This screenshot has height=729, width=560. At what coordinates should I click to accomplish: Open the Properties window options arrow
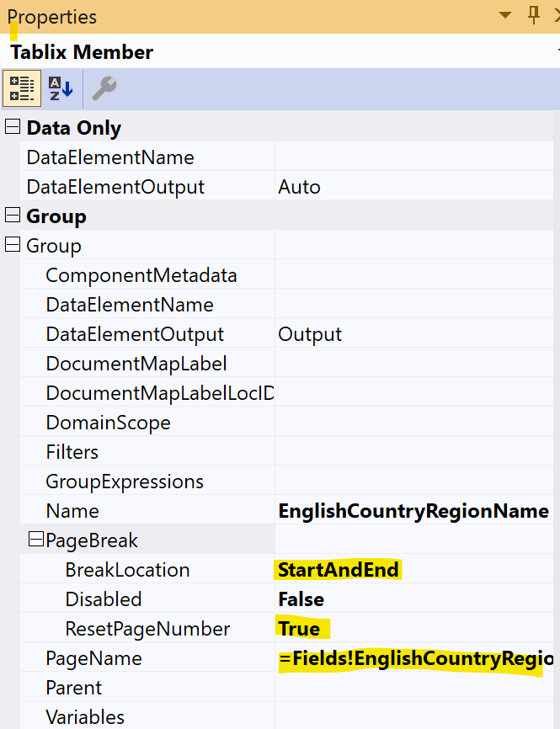505,15
